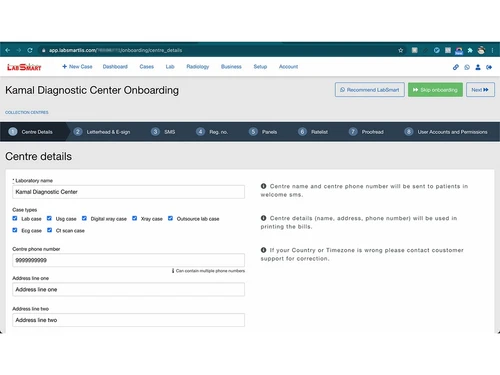This screenshot has width=500, height=375.
Task: Disable the Ecg case checkbox
Action: tap(15, 230)
